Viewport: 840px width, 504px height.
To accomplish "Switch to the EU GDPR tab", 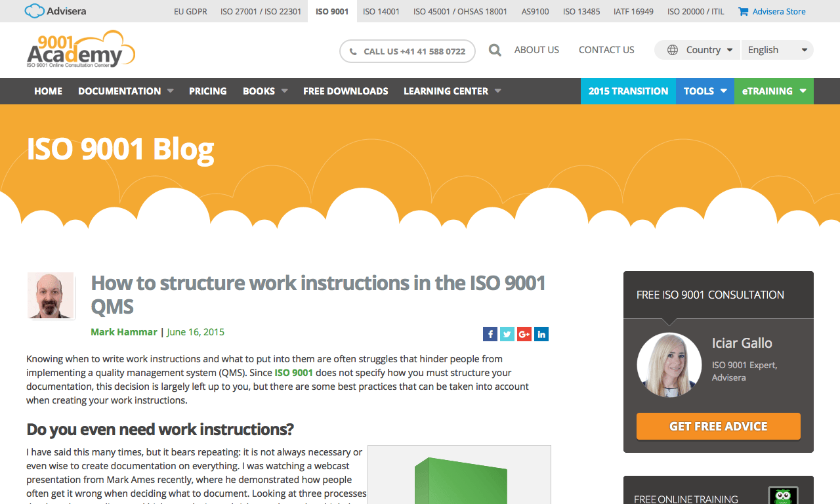I will (191, 11).
